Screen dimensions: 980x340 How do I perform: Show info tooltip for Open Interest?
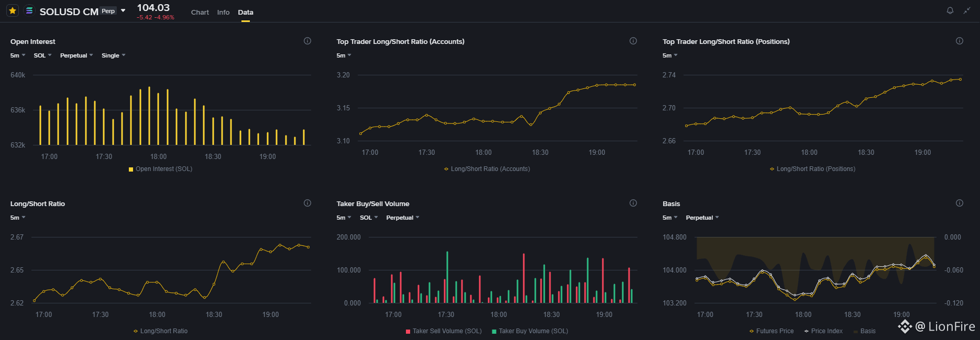307,41
